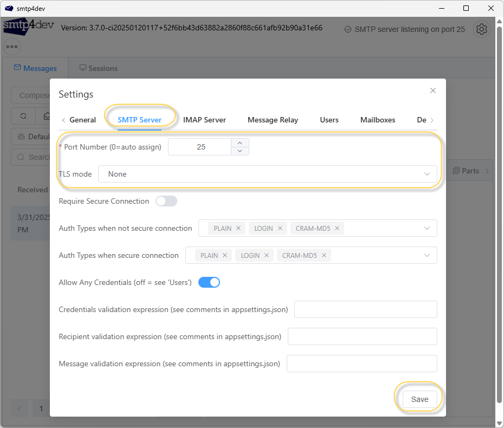Increase port number using the up stepper
This screenshot has height=428, width=504.
(240, 142)
